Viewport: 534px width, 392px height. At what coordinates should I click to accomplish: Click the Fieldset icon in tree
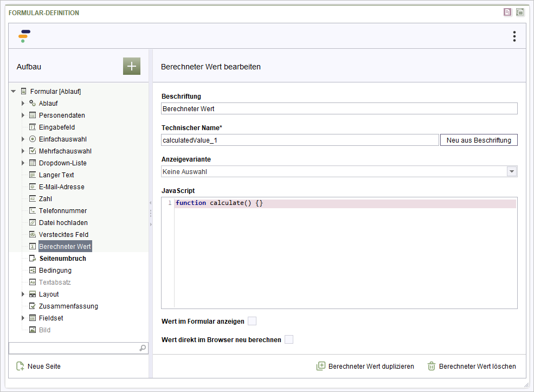click(33, 318)
